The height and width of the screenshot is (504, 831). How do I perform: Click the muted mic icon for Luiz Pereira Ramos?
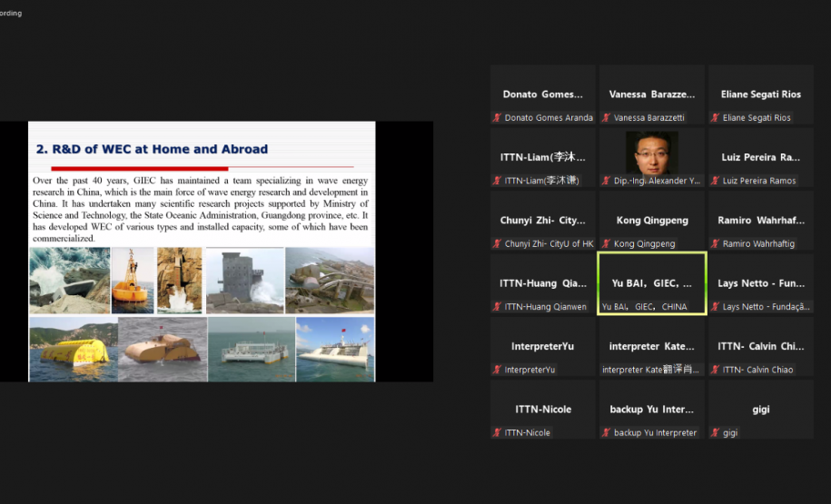point(716,181)
